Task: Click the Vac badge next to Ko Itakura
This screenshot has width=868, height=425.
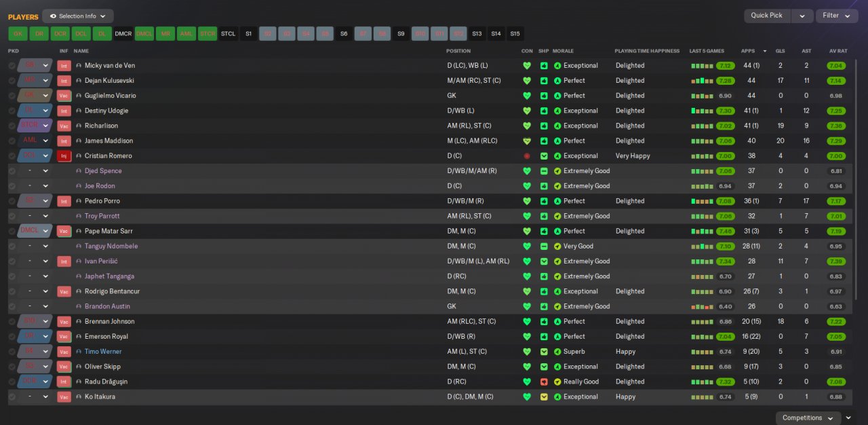Action: tap(64, 397)
